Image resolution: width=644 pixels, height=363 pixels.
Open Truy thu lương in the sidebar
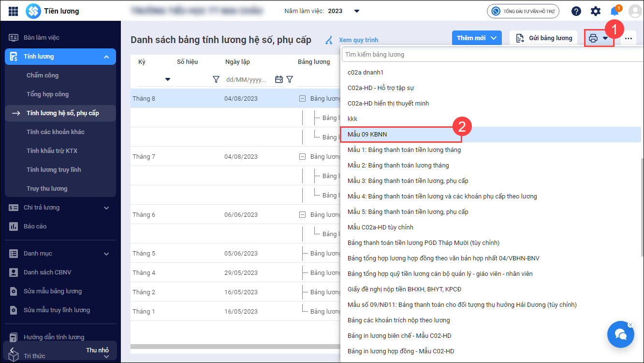click(47, 188)
